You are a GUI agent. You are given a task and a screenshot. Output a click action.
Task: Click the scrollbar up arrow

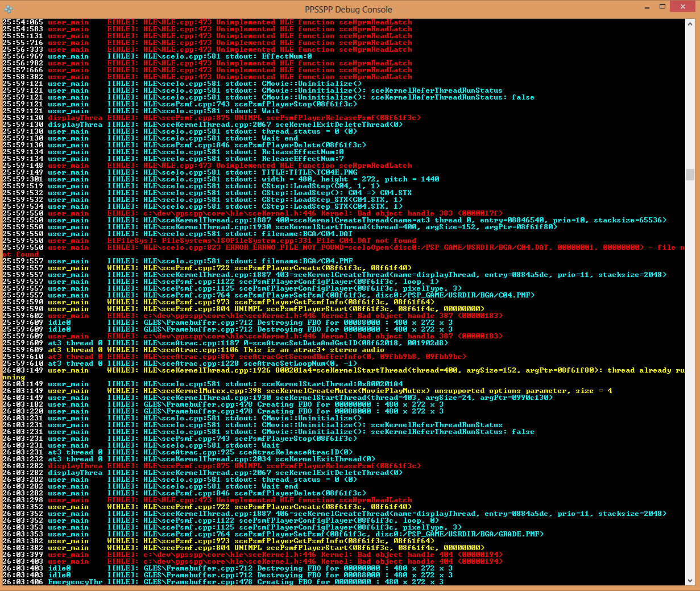690,23
